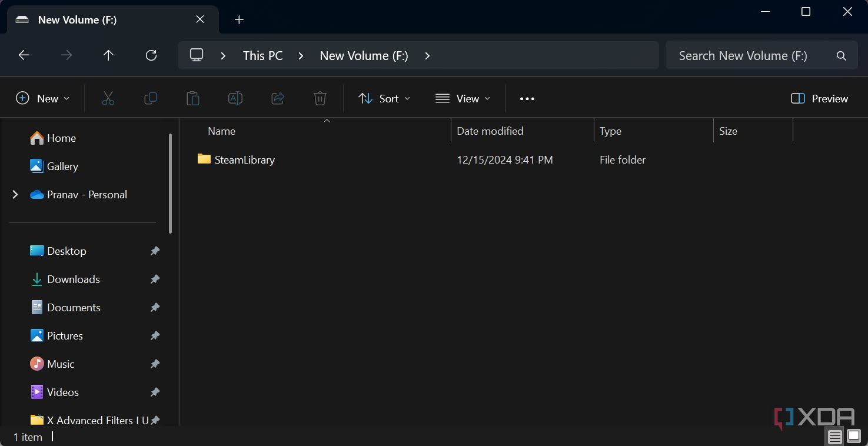Click the pin icon beside Videos

(x=155, y=392)
